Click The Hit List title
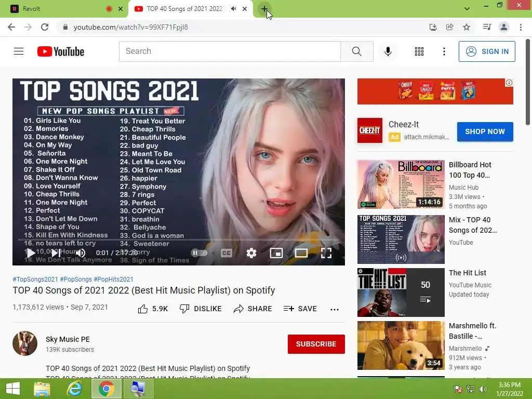Image resolution: width=532 pixels, height=399 pixels. point(468,273)
